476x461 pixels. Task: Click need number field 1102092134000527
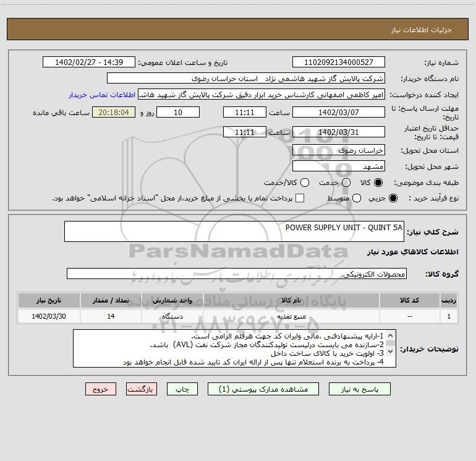339,62
